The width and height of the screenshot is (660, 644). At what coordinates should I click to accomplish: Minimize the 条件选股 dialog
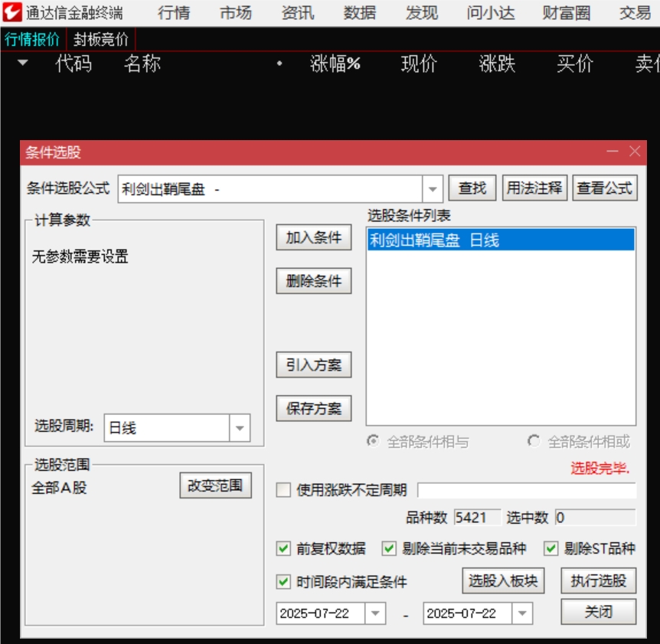[613, 151]
